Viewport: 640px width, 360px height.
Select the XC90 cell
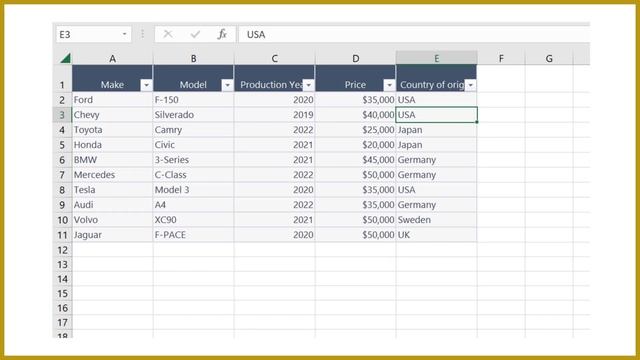pyautogui.click(x=193, y=220)
